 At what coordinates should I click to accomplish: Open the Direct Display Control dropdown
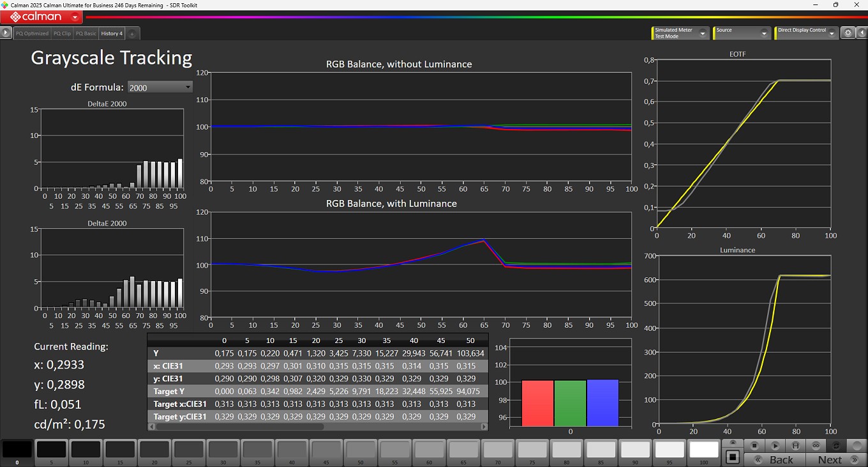(805, 33)
